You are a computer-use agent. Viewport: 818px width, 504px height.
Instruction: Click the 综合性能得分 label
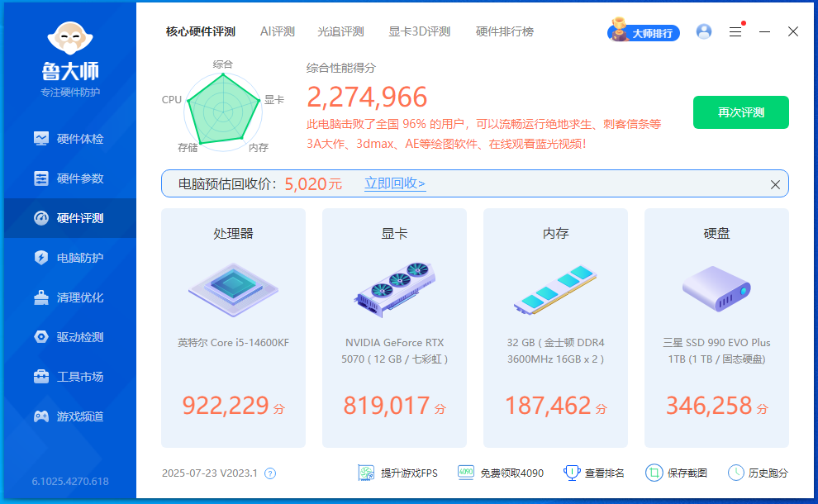tap(341, 68)
